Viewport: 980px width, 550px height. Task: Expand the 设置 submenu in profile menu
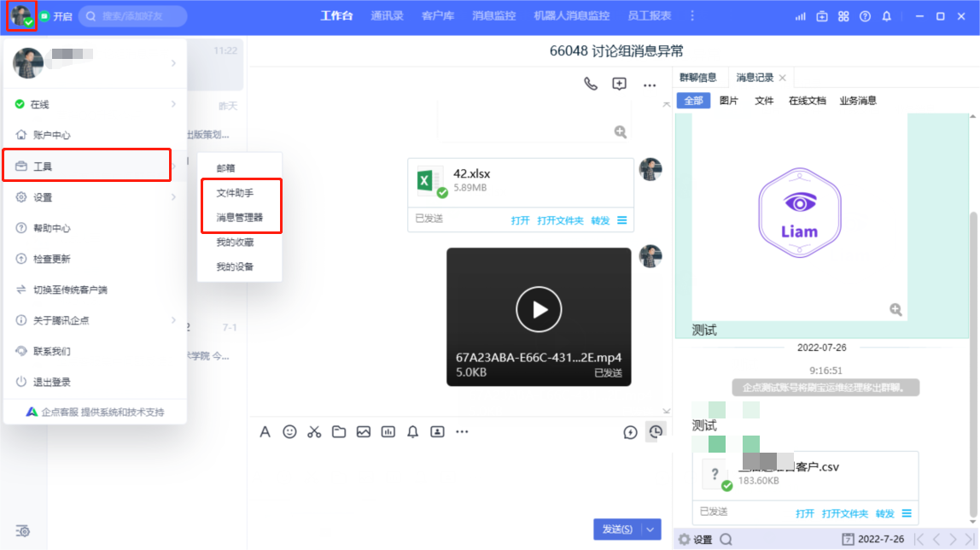click(x=173, y=197)
